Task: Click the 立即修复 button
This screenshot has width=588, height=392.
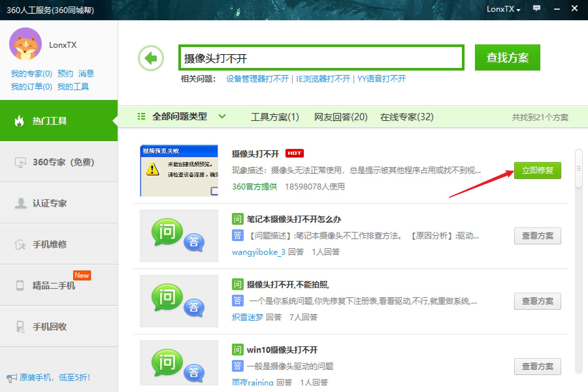Action: tap(537, 170)
